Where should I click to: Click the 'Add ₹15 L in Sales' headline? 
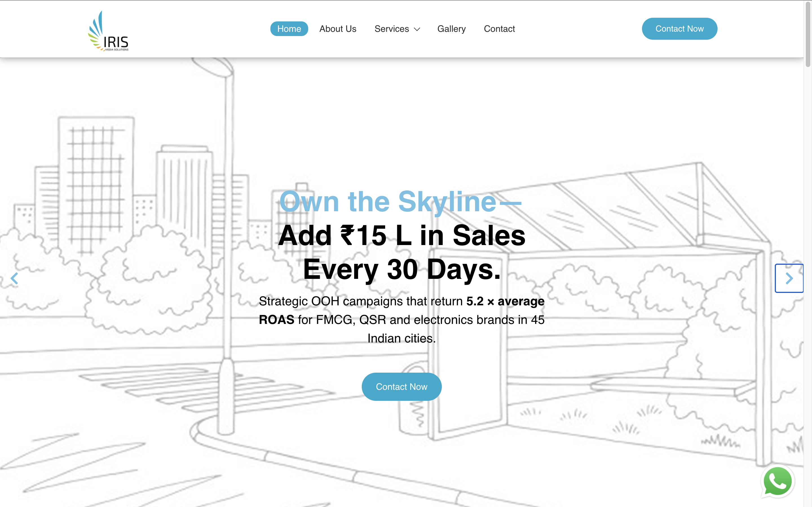(401, 235)
